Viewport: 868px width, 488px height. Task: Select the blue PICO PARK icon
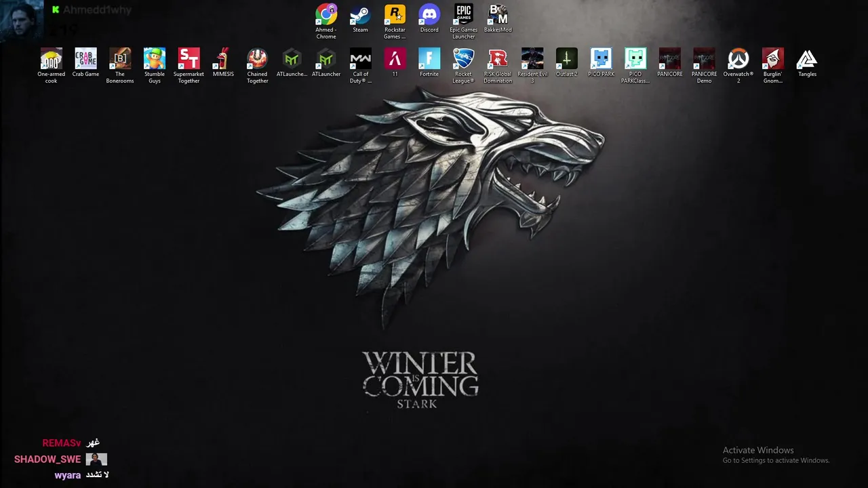tap(601, 62)
